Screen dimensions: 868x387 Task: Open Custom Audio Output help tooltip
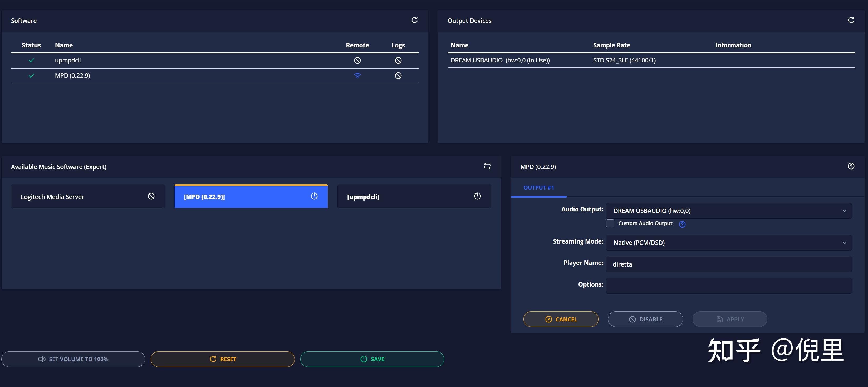(682, 224)
